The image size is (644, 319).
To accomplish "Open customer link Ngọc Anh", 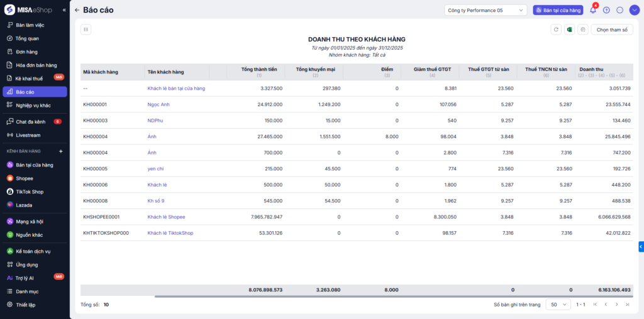I will (x=158, y=104).
